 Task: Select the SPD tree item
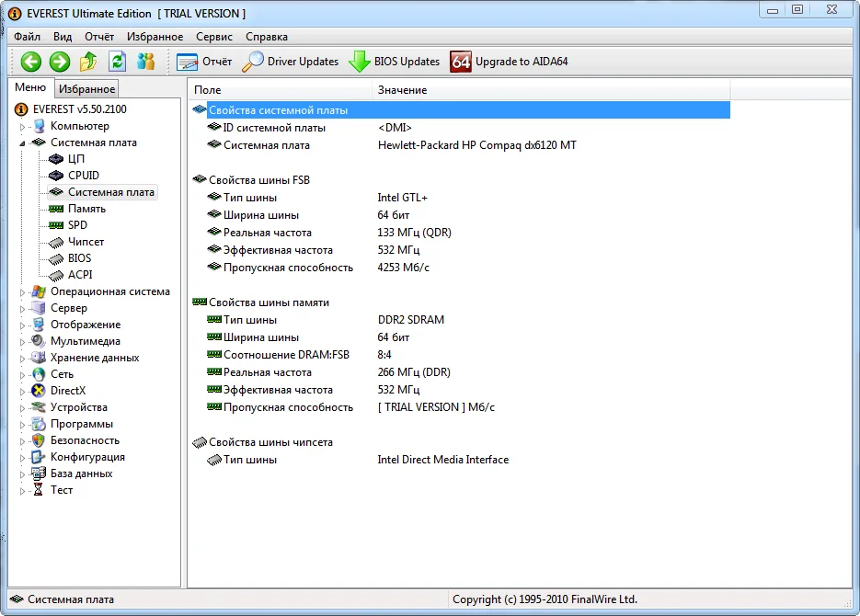pos(77,225)
